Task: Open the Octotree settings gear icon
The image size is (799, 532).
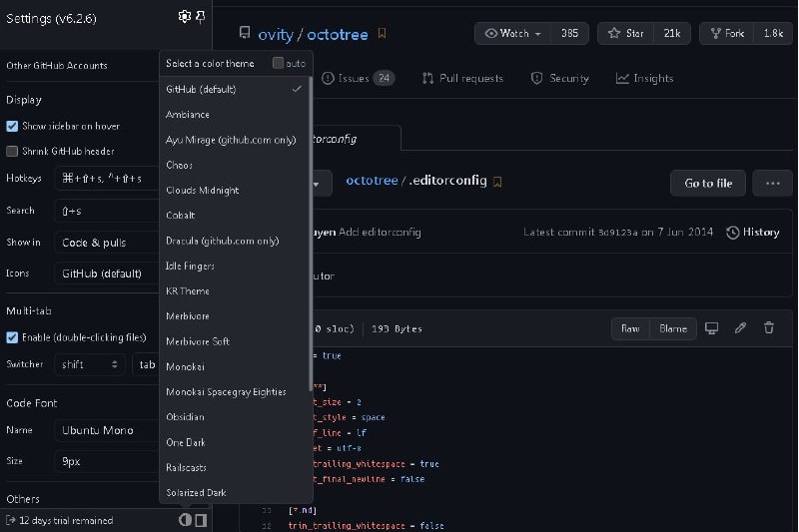Action: tap(185, 17)
